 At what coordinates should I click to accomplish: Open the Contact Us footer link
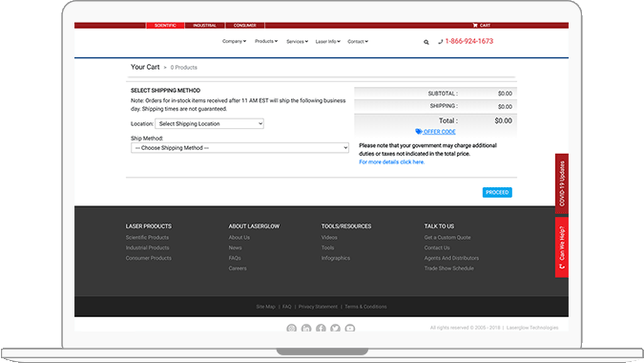pyautogui.click(x=437, y=248)
